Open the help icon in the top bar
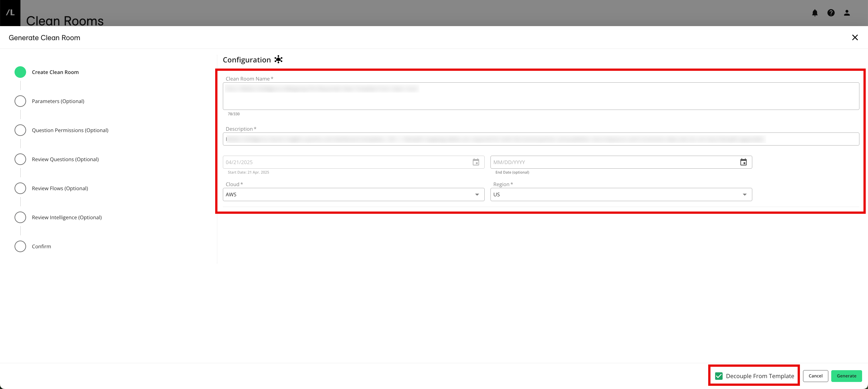This screenshot has width=868, height=389. pyautogui.click(x=831, y=13)
